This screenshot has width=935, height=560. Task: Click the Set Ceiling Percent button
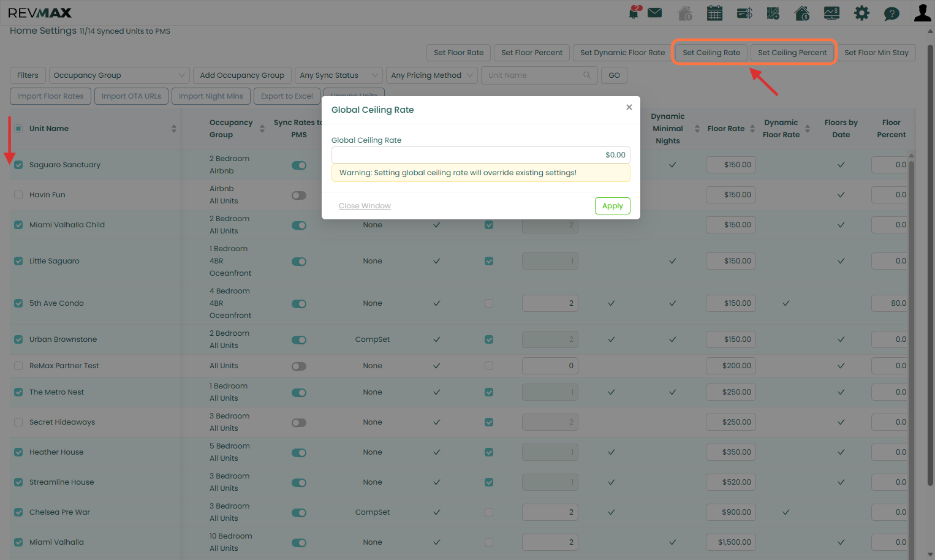[792, 53]
